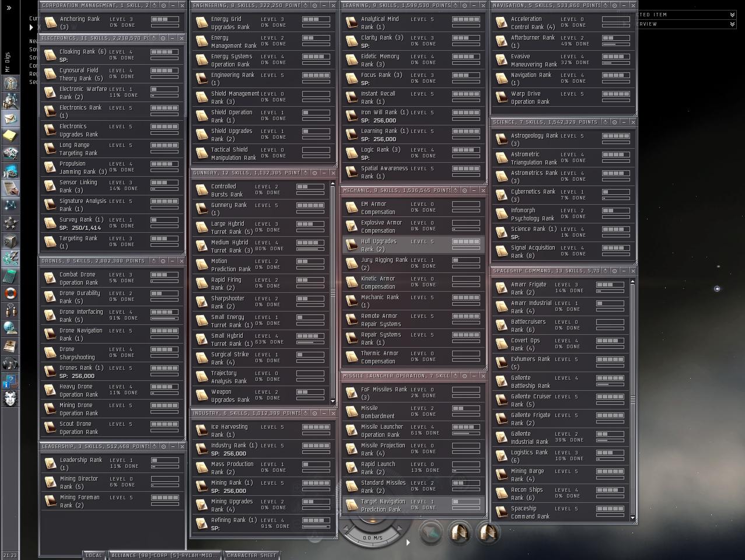Click the ship speed gauge showing 0.0 M/S

click(x=372, y=537)
